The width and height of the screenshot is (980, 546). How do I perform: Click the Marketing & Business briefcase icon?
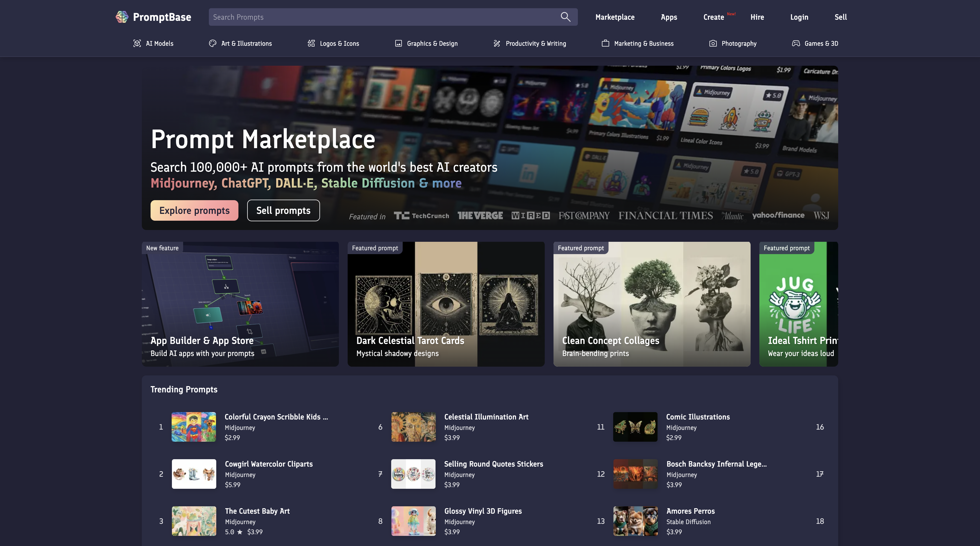click(x=605, y=43)
